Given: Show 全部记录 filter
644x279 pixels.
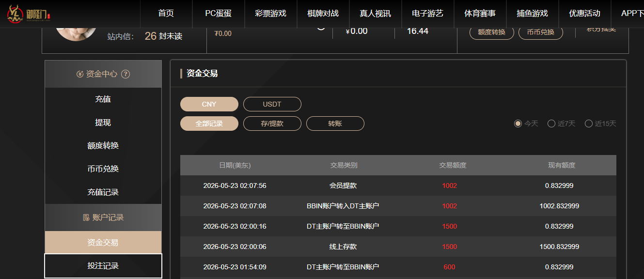Looking at the screenshot, I should (209, 124).
